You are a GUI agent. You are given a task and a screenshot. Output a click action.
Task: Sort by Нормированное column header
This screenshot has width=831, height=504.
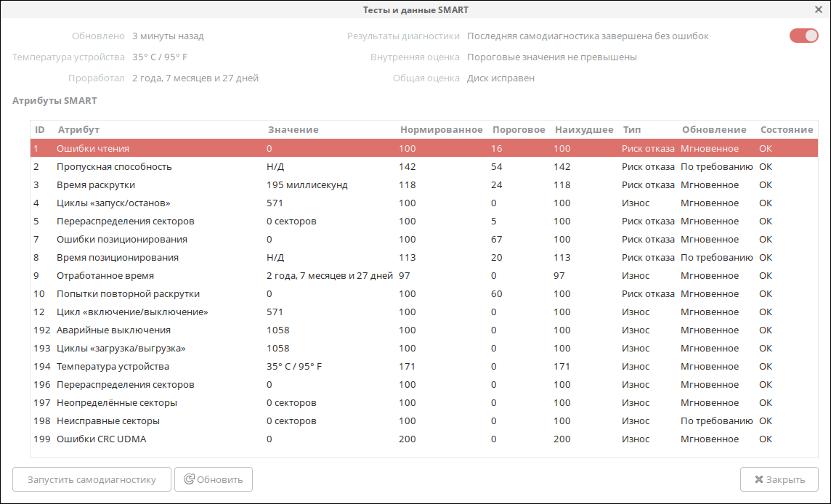[x=441, y=129]
